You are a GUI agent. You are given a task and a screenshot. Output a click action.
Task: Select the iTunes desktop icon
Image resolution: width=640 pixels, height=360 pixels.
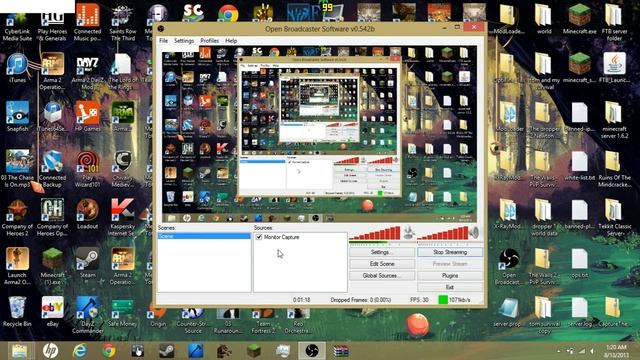17,68
